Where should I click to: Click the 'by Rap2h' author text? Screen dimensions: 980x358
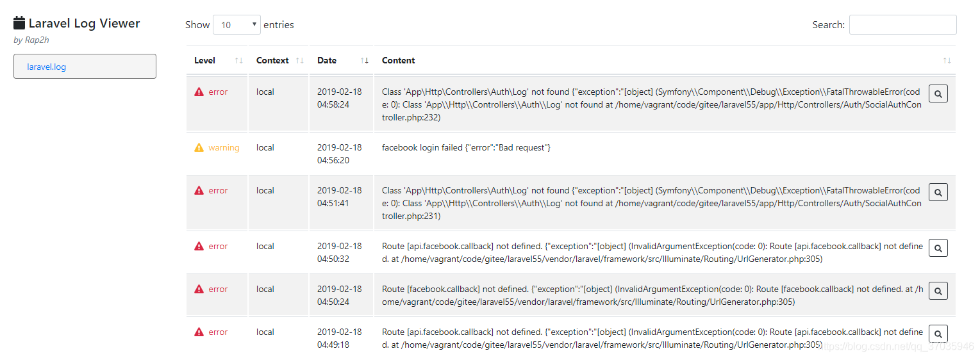(32, 40)
